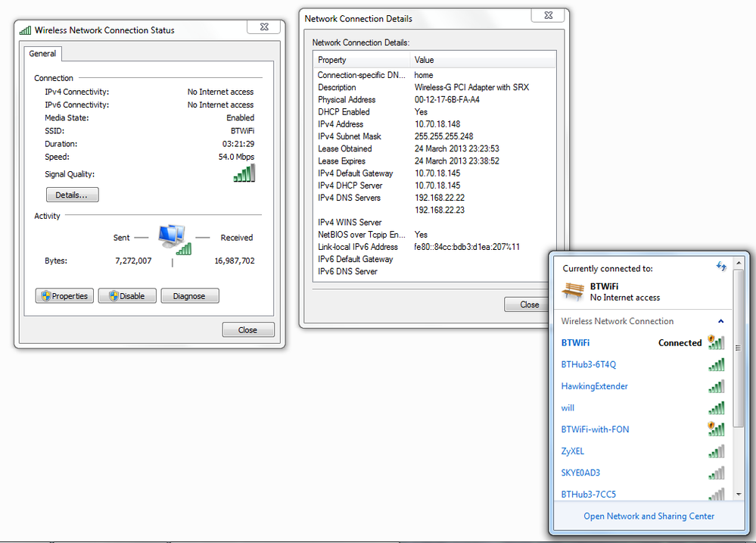Select the DNS server 192.168.22.22
The width and height of the screenshot is (756, 543).
tap(439, 198)
